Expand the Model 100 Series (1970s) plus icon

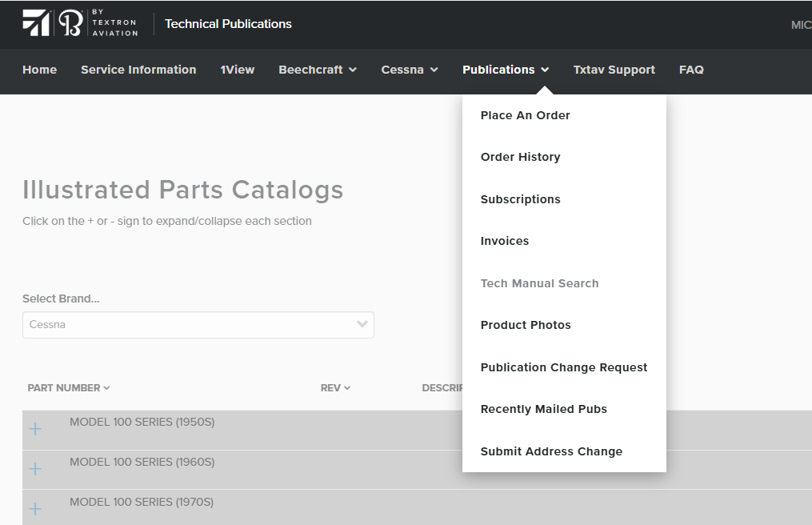tap(35, 508)
